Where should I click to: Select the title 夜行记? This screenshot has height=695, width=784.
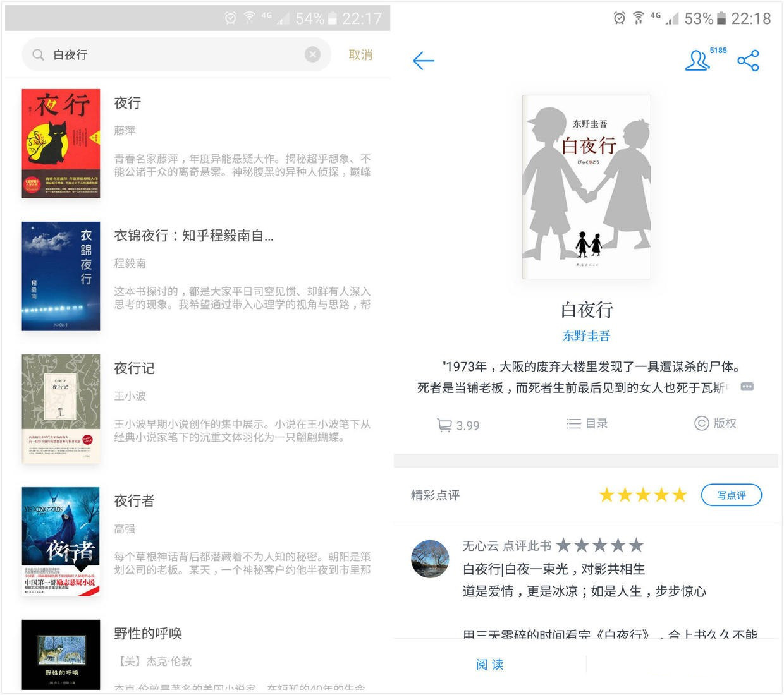pos(134,368)
